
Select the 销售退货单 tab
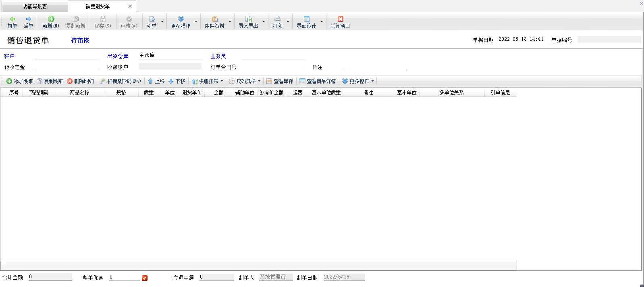tap(98, 6)
